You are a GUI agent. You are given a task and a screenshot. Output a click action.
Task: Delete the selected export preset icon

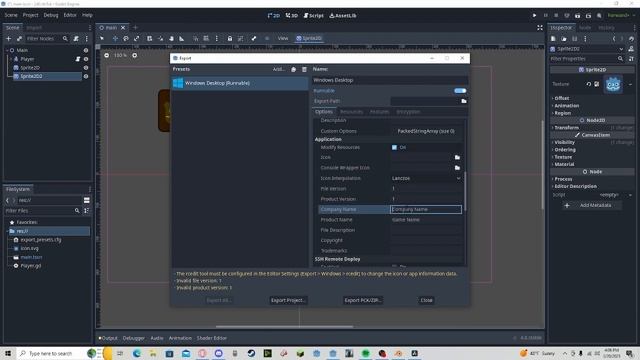click(304, 69)
